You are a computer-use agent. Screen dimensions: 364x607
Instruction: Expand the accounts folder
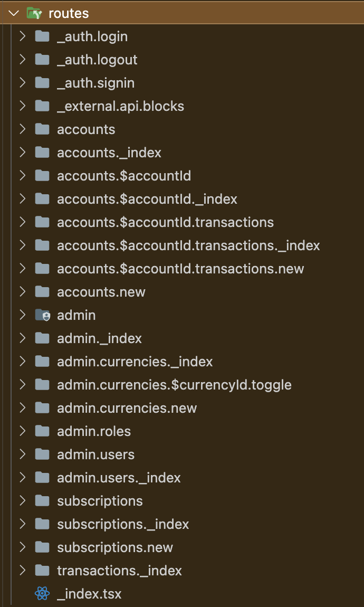22,129
